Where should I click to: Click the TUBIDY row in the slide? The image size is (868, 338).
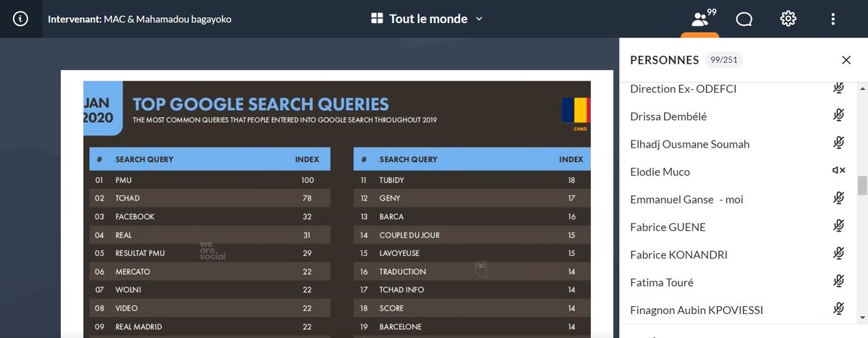472,179
